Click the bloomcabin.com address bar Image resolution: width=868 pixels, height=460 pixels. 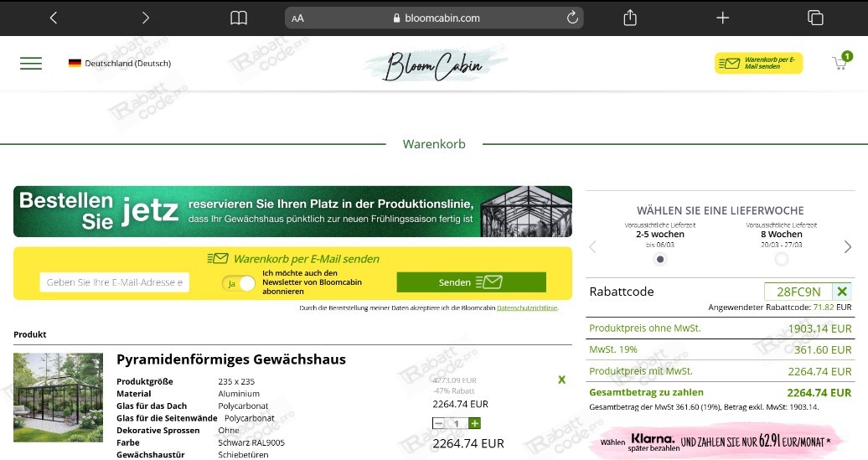[434, 18]
